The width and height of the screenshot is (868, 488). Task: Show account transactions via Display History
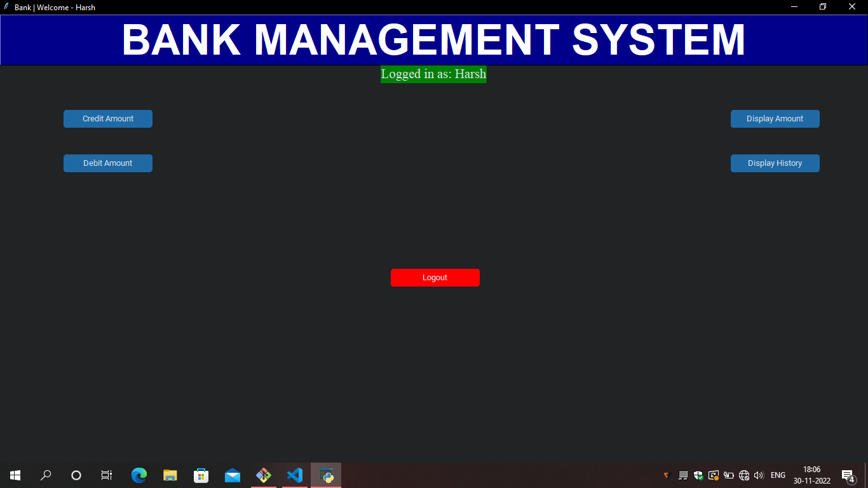tap(775, 163)
